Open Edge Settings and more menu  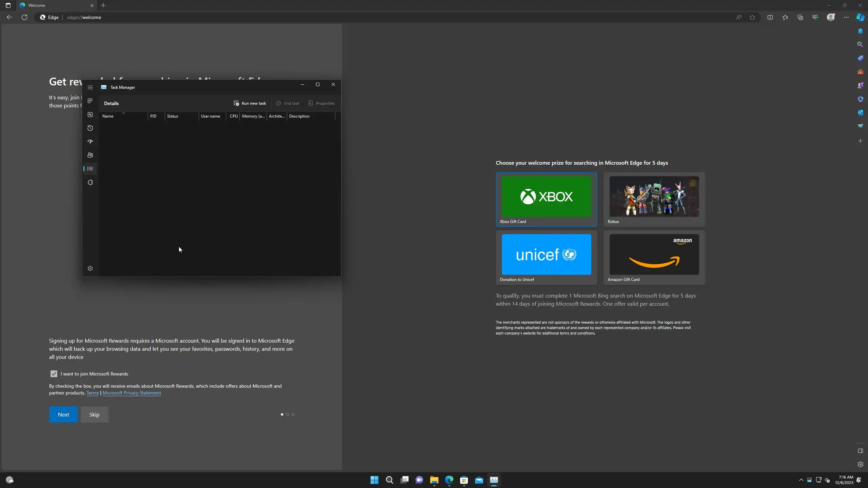846,17
